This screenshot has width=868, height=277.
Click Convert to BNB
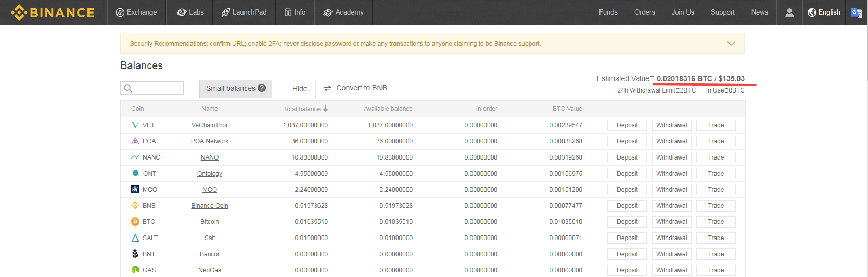355,88
